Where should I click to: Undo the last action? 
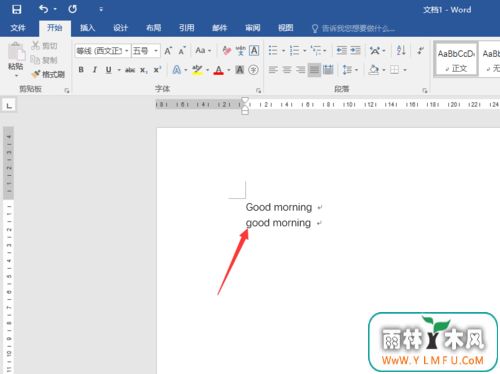(x=43, y=9)
